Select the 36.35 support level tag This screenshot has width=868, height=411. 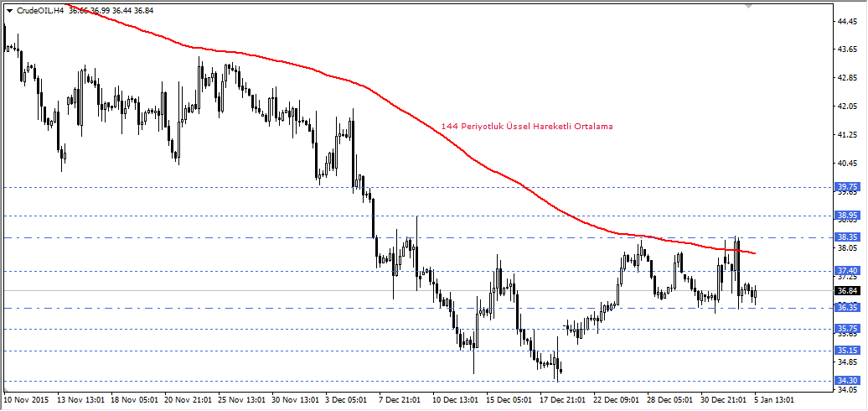(x=848, y=308)
